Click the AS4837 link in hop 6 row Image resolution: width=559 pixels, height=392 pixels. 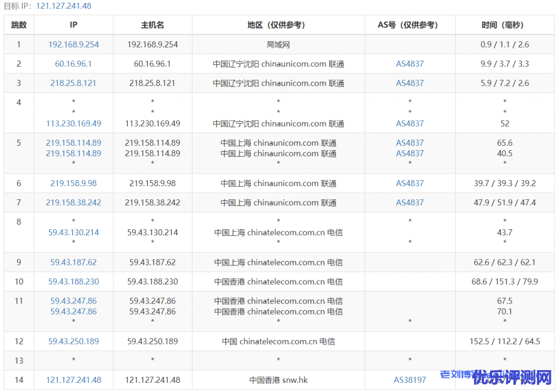pyautogui.click(x=410, y=183)
